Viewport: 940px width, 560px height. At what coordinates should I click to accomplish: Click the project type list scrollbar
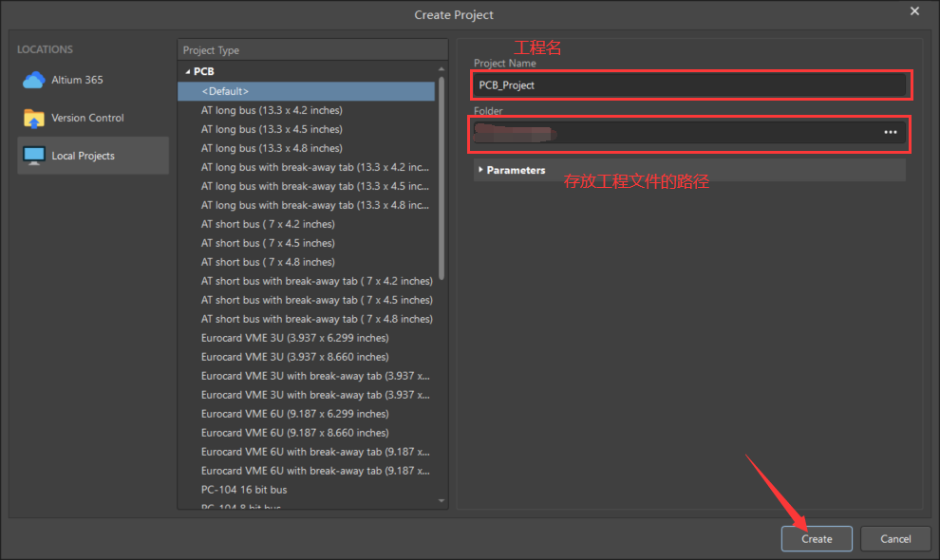[x=442, y=178]
